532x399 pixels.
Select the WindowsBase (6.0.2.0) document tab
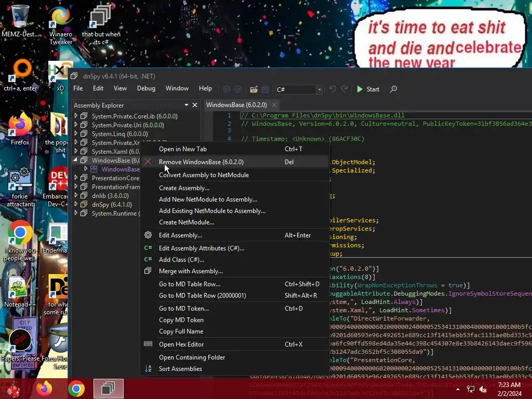click(x=236, y=105)
